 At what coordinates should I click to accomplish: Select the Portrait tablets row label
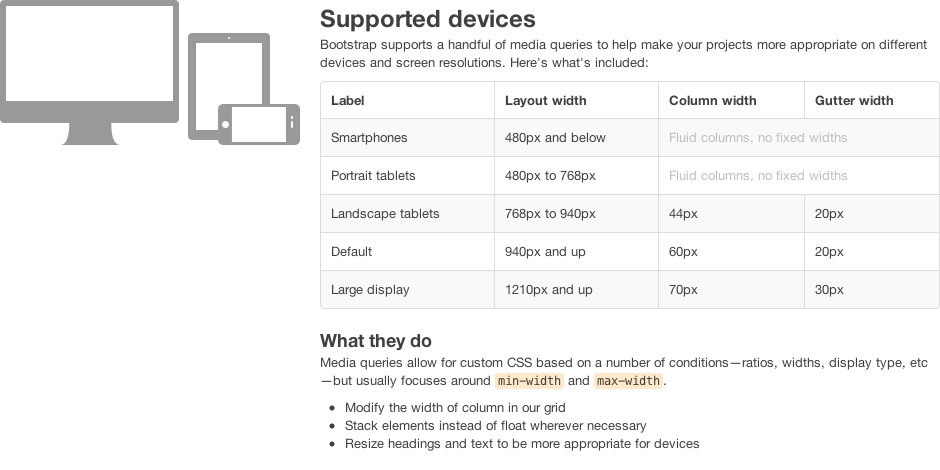(x=373, y=176)
